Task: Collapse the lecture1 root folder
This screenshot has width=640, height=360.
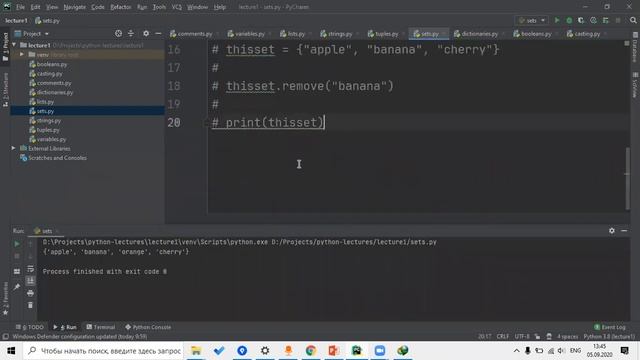Action: (x=15, y=45)
